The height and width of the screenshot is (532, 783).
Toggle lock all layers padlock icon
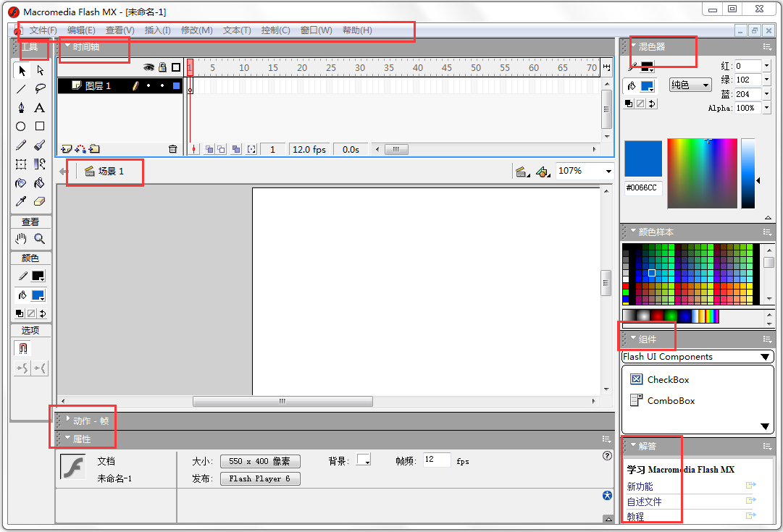pyautogui.click(x=163, y=67)
